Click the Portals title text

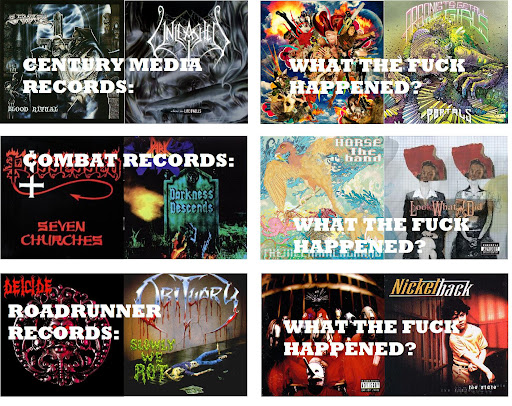coord(449,115)
